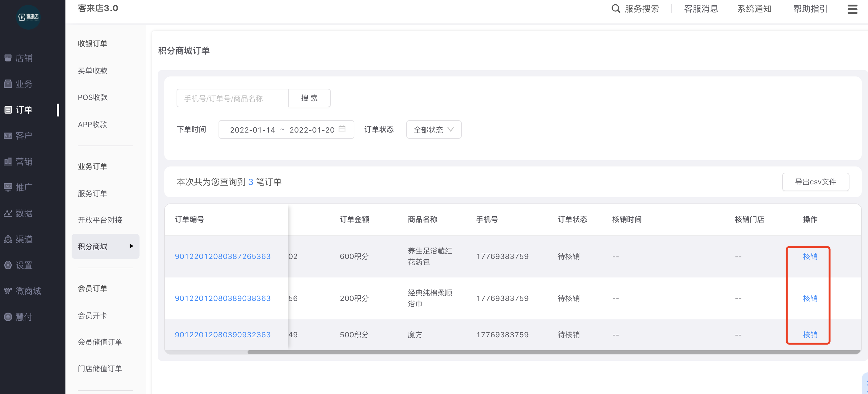Click the 订单金额 column header
The image size is (868, 394).
[x=354, y=220]
